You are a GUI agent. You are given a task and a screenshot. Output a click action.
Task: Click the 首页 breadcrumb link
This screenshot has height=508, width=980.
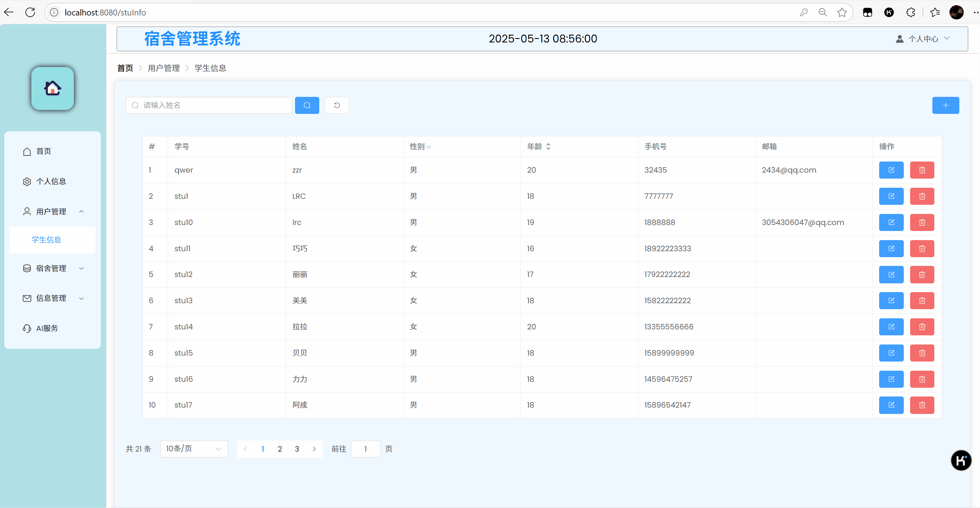click(x=125, y=68)
